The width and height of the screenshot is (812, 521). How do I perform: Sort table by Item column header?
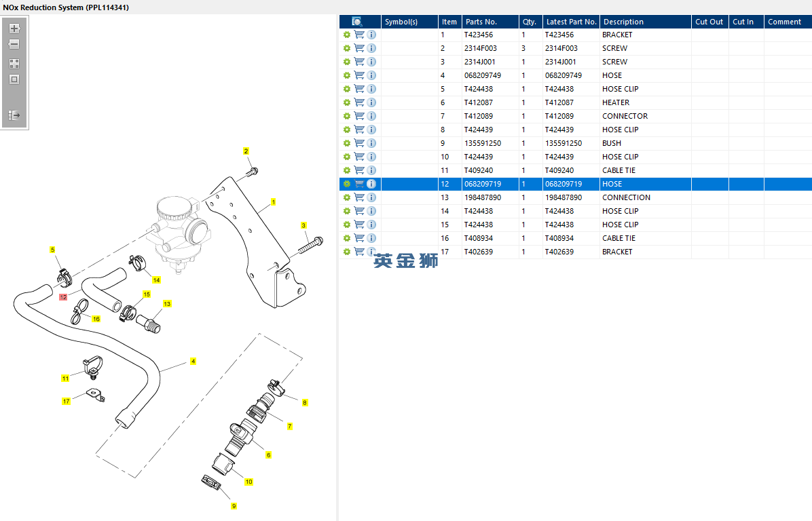coord(449,22)
